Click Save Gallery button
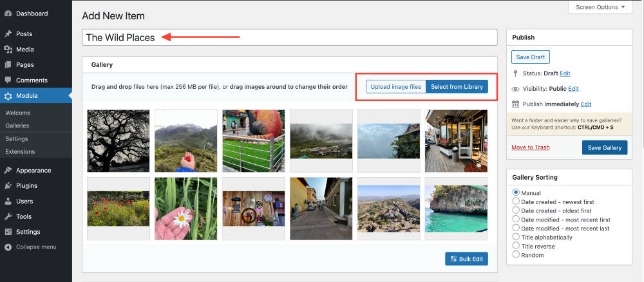 tap(605, 148)
